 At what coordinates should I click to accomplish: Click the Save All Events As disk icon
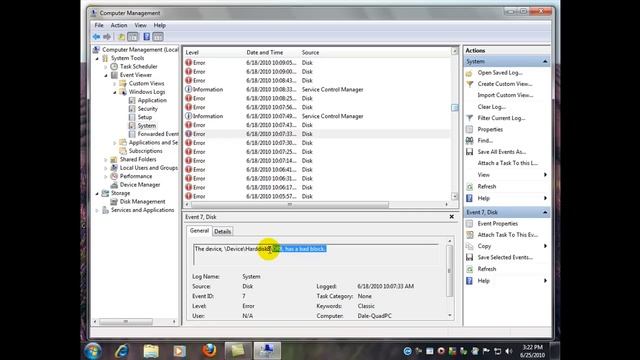tap(469, 152)
